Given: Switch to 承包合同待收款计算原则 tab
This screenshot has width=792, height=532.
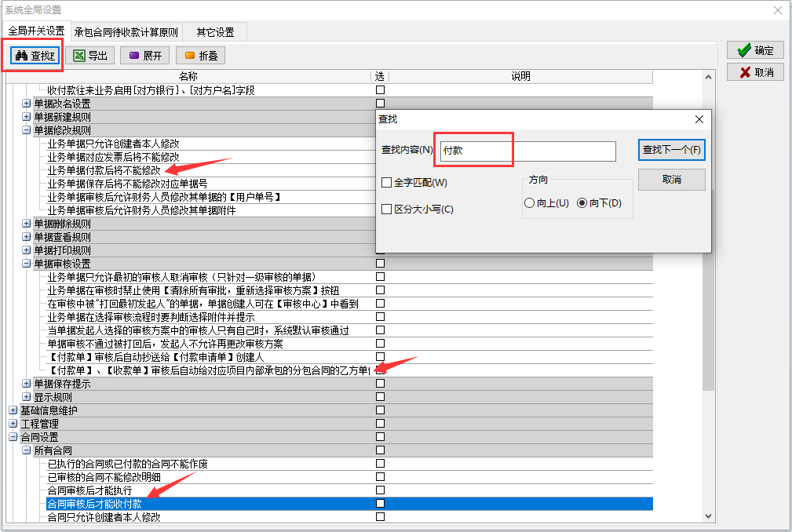Looking at the screenshot, I should [x=126, y=32].
